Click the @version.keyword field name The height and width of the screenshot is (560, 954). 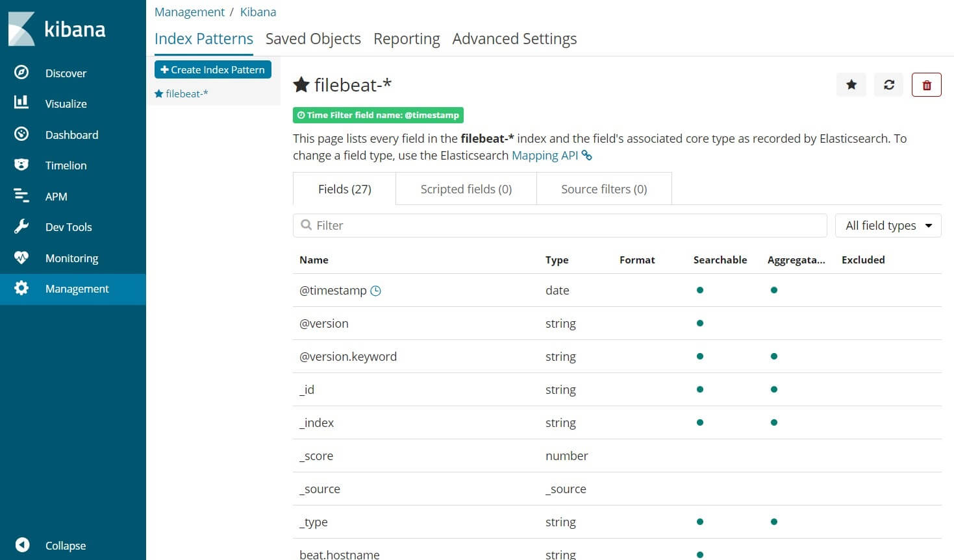click(347, 357)
